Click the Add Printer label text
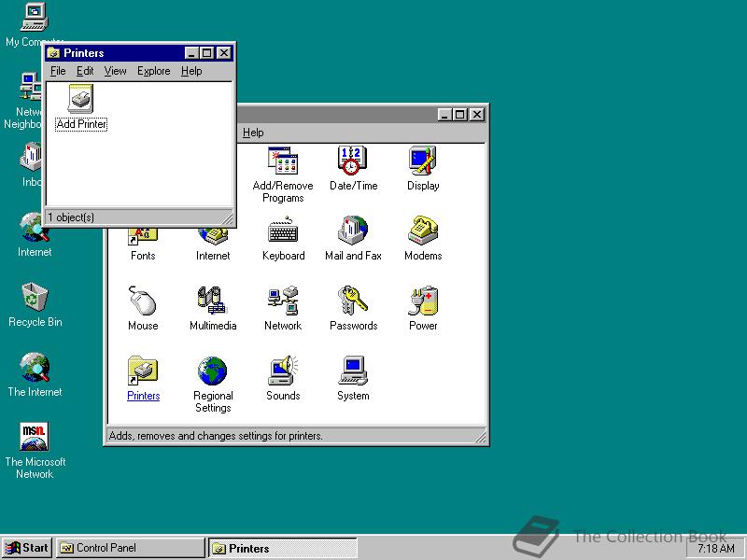Image resolution: width=747 pixels, height=560 pixels. click(x=81, y=124)
